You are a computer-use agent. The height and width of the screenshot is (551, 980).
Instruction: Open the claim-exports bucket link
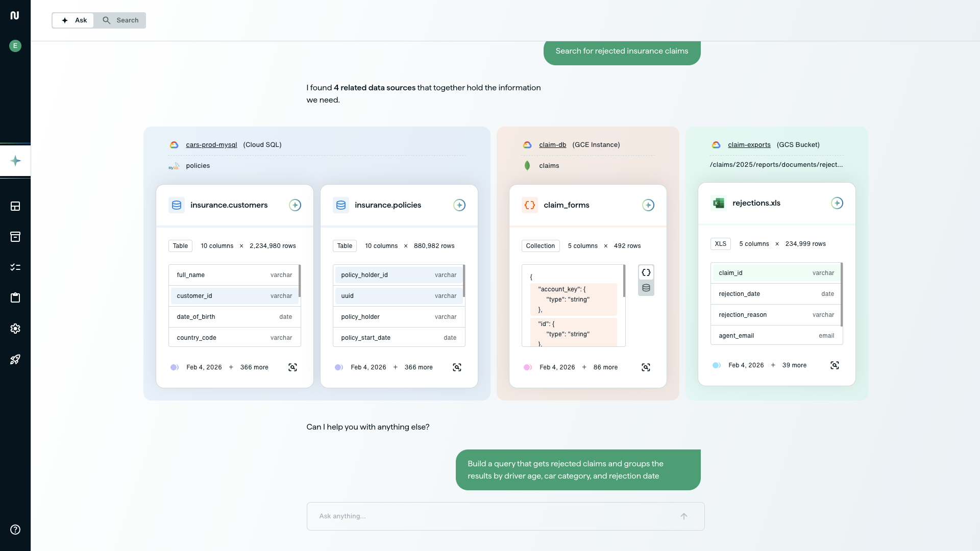749,145
